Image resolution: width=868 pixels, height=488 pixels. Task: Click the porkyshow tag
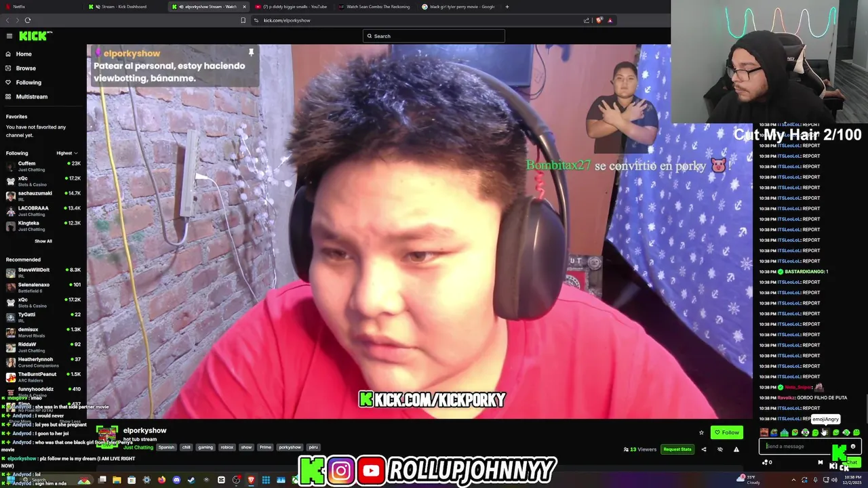pyautogui.click(x=290, y=447)
